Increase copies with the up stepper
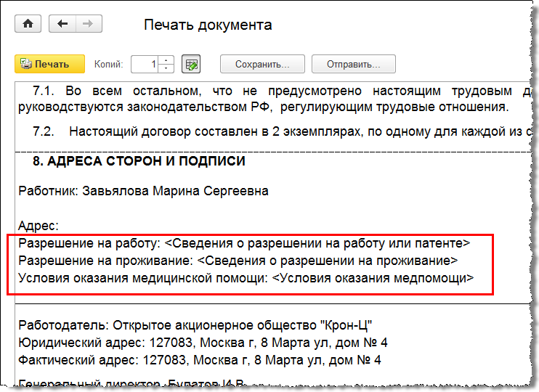The image size is (539, 392). point(166,60)
